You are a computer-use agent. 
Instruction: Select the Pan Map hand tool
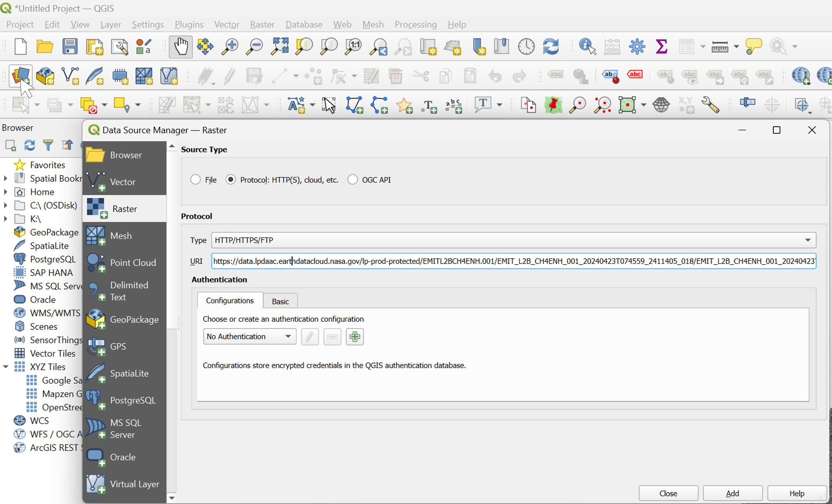[x=181, y=46]
